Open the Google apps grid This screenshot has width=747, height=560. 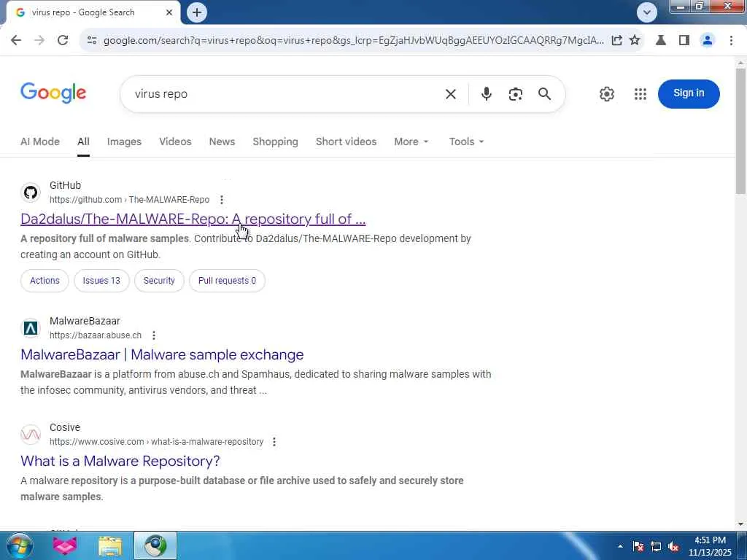point(640,94)
